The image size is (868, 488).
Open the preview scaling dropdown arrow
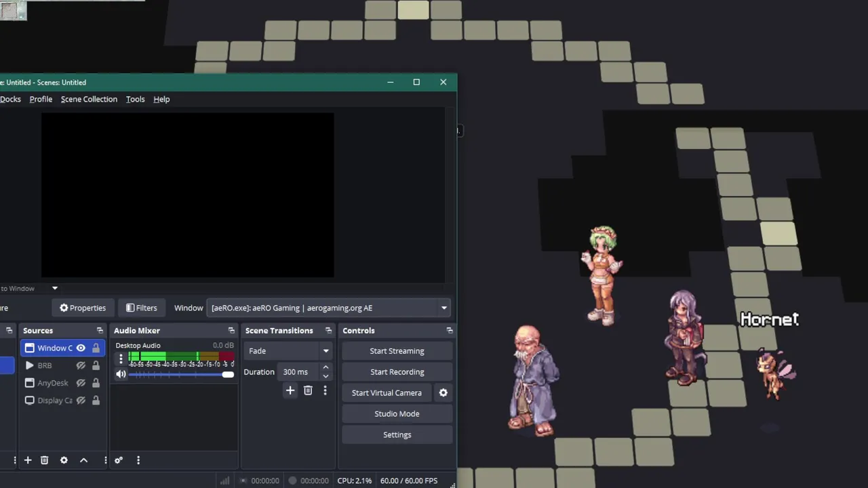tap(55, 288)
